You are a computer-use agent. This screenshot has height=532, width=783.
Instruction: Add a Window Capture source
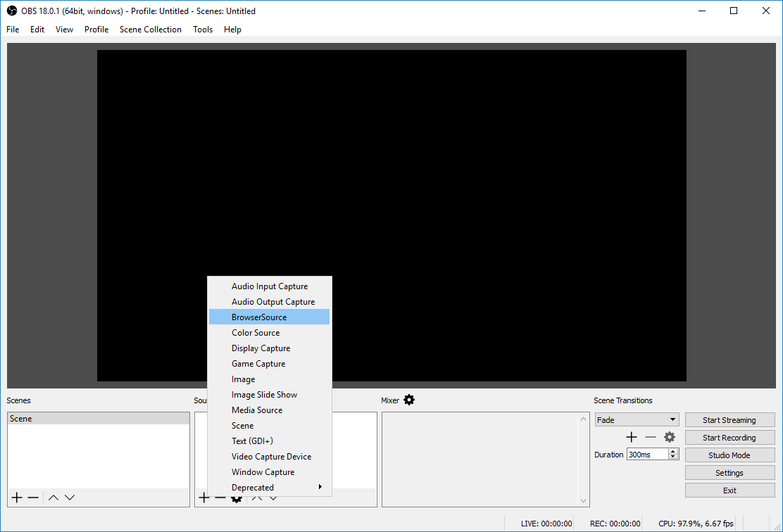coord(269,471)
